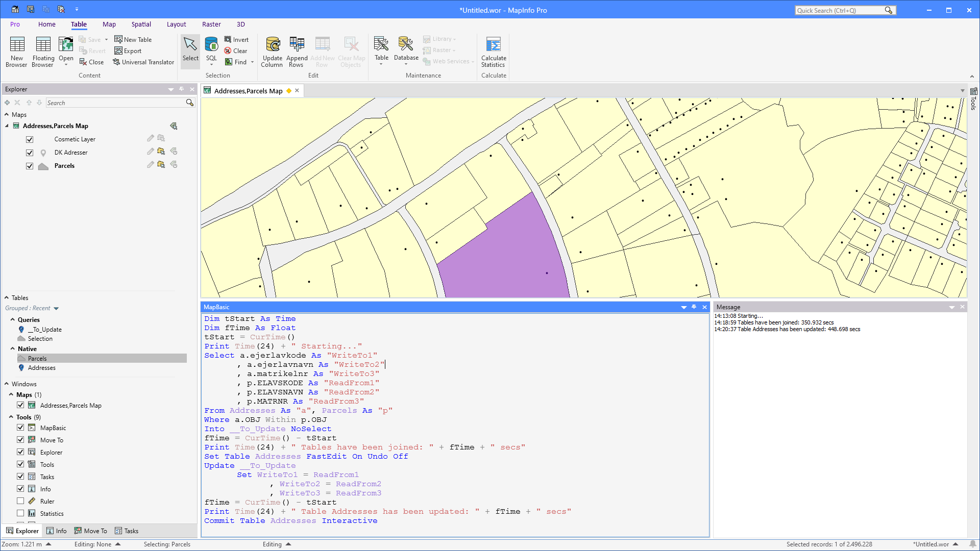980x551 pixels.
Task: Invert the current selection
Action: tap(236, 39)
